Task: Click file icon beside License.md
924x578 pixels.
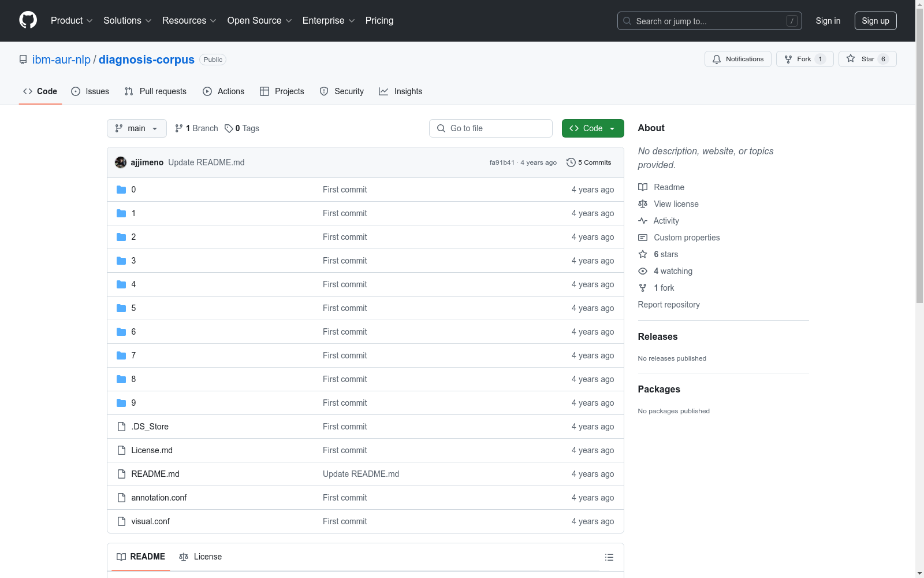Action: 121,450
